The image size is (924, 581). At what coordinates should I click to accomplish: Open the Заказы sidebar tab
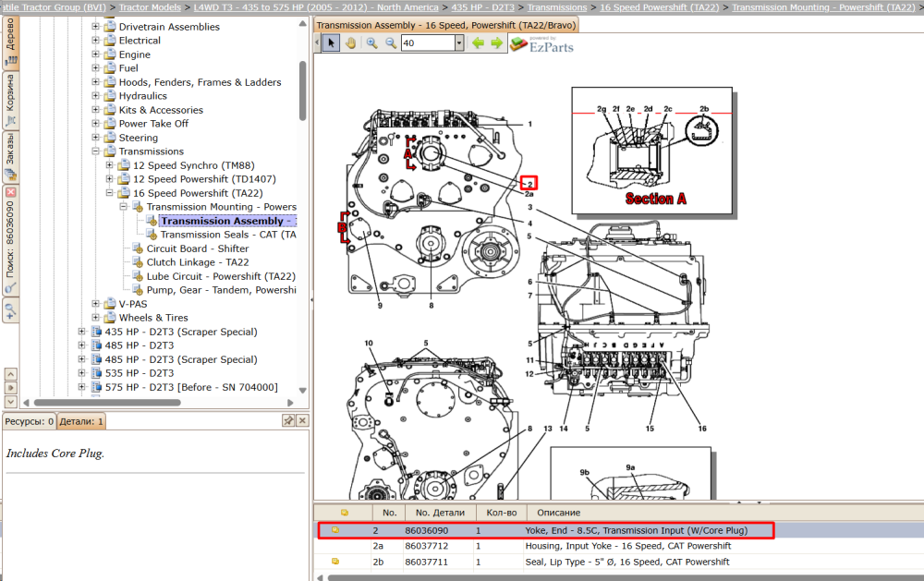pyautogui.click(x=10, y=156)
